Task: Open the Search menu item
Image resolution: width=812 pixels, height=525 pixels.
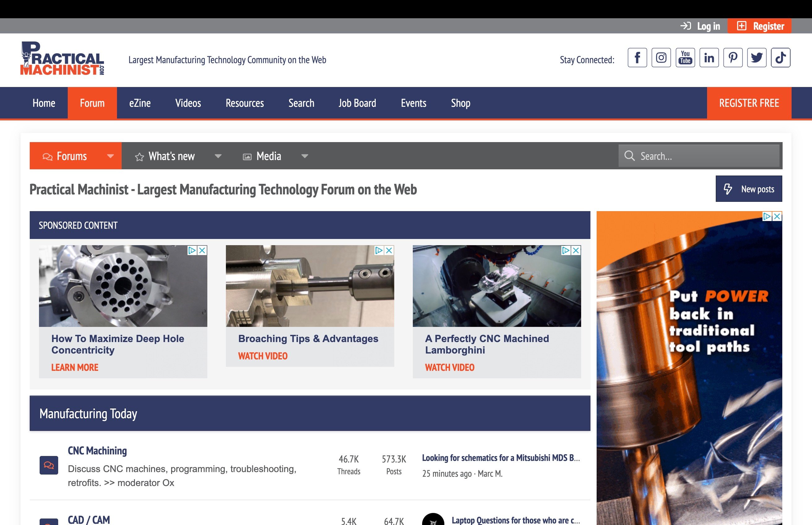Action: pos(301,103)
